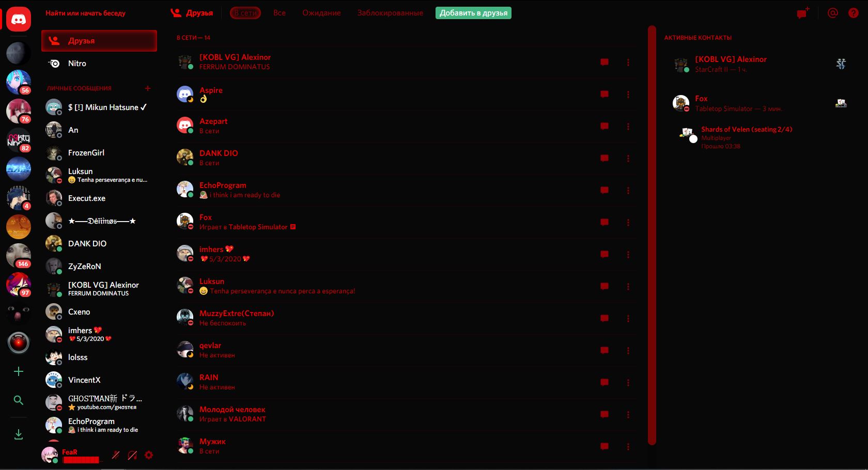Open server icon with 56 badge
The height and width of the screenshot is (470, 868).
pos(19,82)
